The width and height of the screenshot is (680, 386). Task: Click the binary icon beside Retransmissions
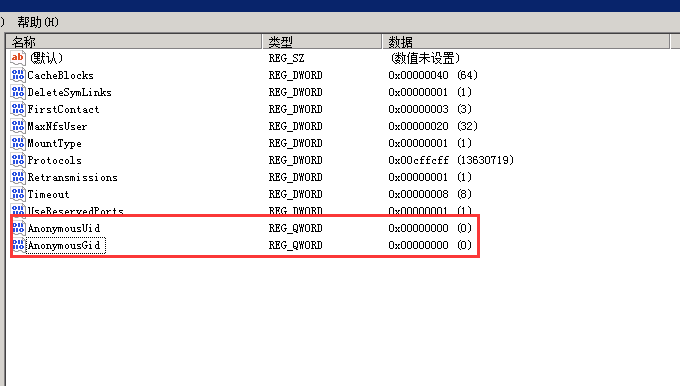coord(18,177)
